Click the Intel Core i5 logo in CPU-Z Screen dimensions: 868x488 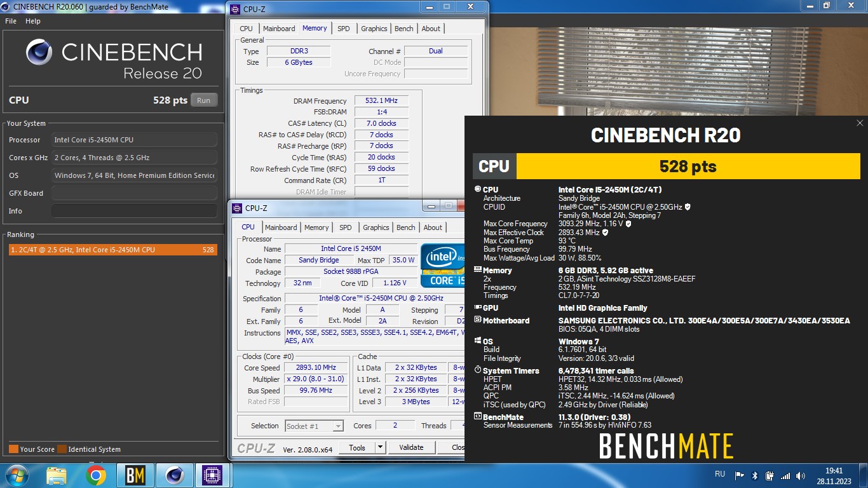[443, 266]
